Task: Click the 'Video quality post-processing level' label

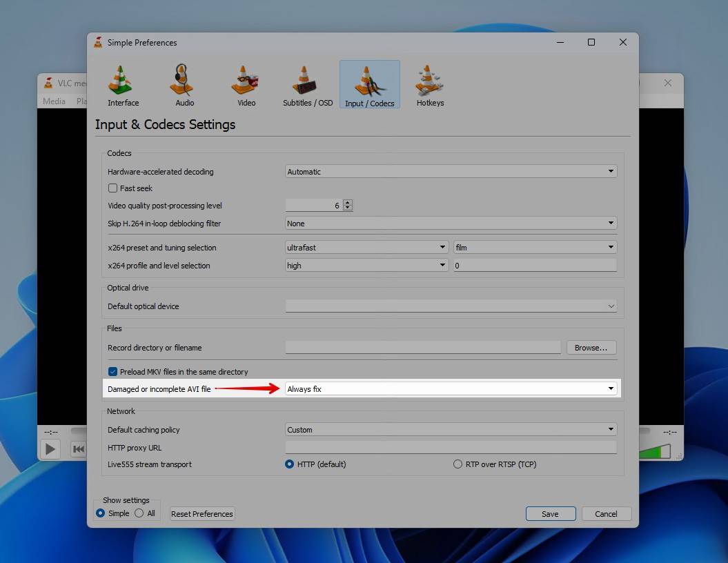Action: coord(165,205)
